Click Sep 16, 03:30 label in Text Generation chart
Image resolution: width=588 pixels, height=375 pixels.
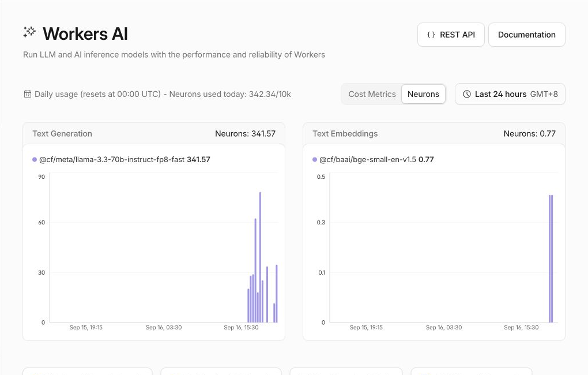tap(164, 327)
